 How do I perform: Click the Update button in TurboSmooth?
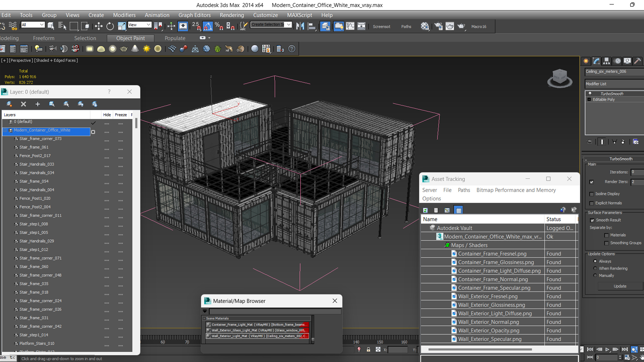click(620, 286)
